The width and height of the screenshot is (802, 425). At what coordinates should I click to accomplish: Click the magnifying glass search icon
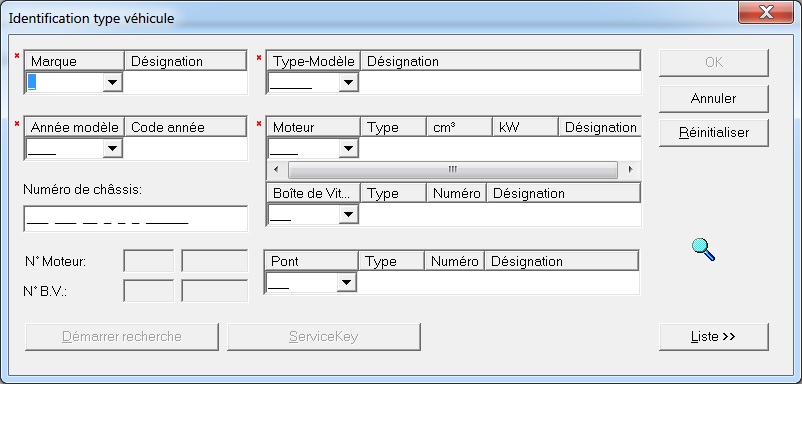(704, 249)
